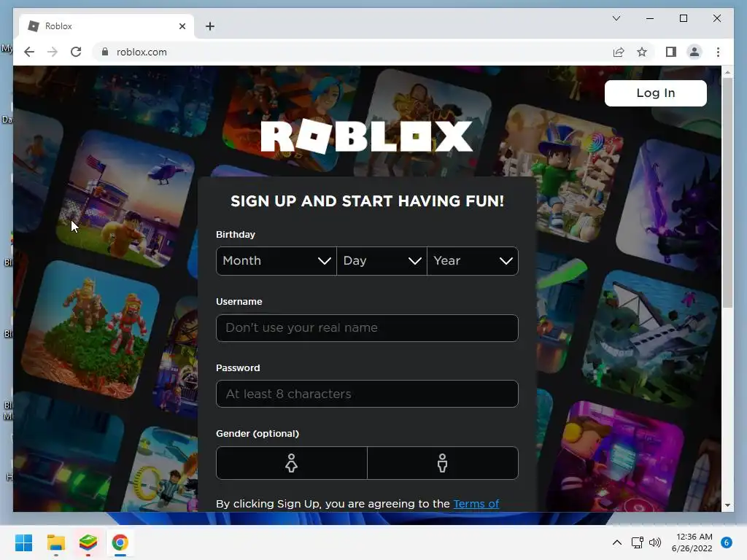Open the Chrome three-dot menu

(x=718, y=52)
